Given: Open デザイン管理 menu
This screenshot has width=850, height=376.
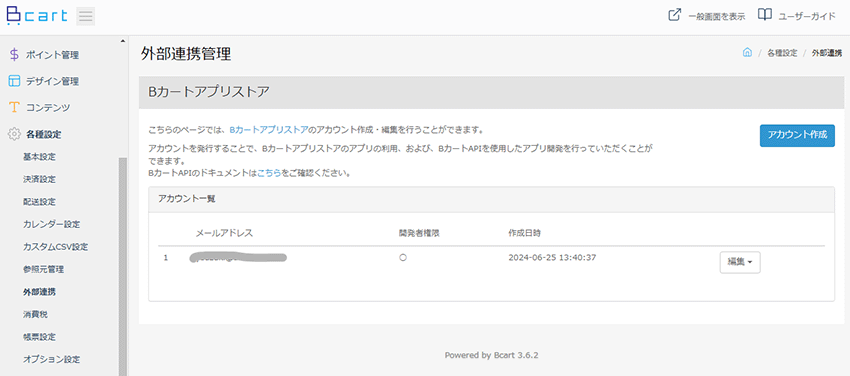Looking at the screenshot, I should point(53,81).
